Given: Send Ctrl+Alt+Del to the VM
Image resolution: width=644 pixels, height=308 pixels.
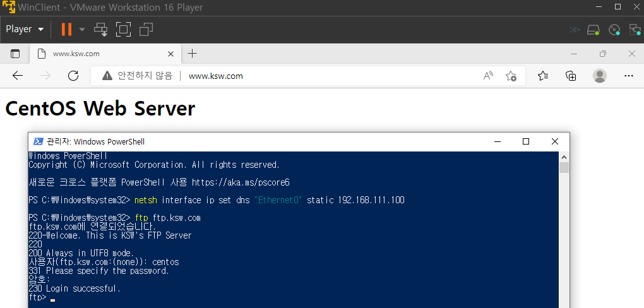Looking at the screenshot, I should click(100, 29).
